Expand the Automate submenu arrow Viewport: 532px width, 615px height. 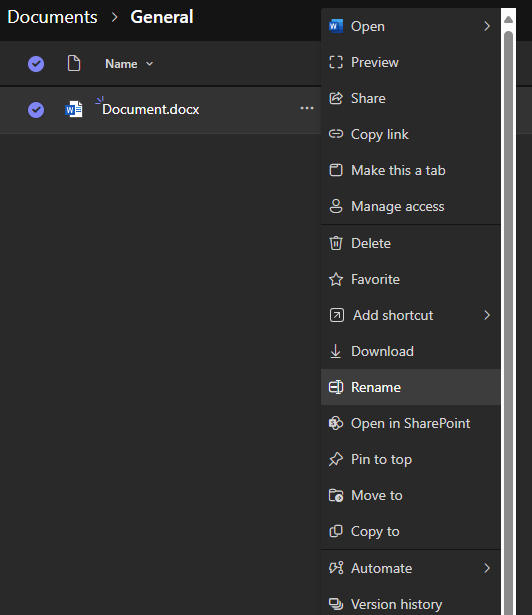[x=487, y=568]
